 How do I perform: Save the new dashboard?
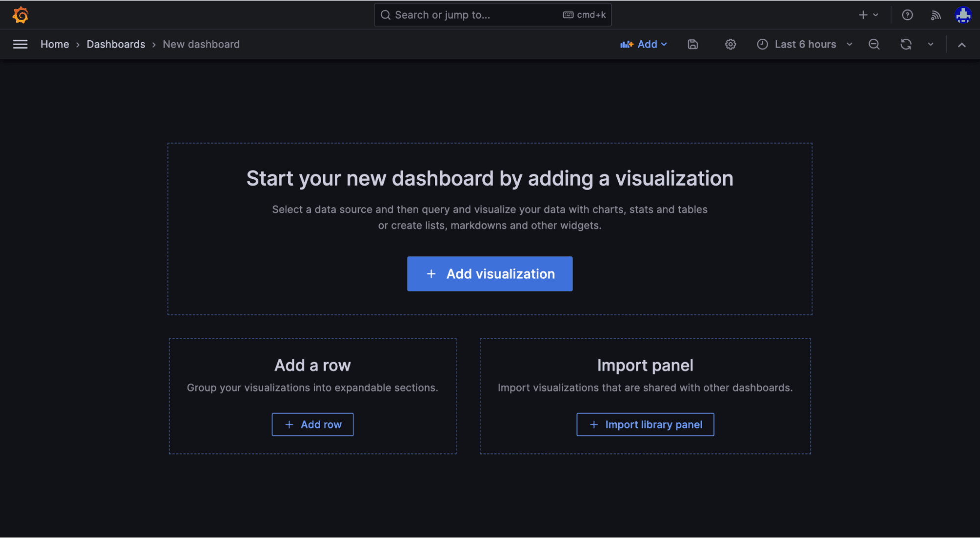(x=692, y=44)
